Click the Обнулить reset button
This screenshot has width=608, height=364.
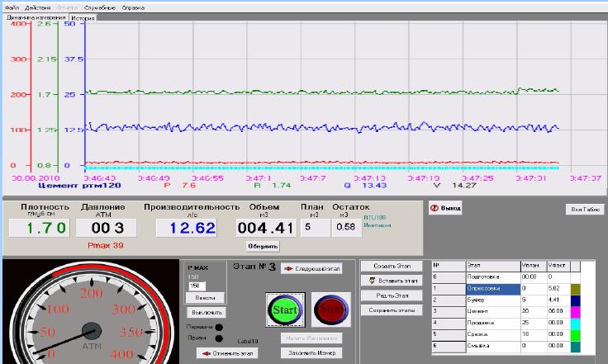tap(263, 246)
